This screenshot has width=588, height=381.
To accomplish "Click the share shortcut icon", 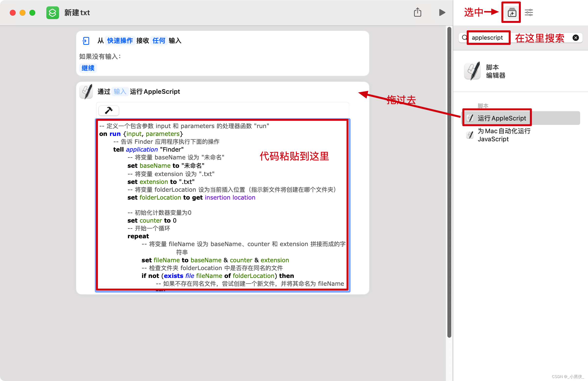I will coord(417,12).
